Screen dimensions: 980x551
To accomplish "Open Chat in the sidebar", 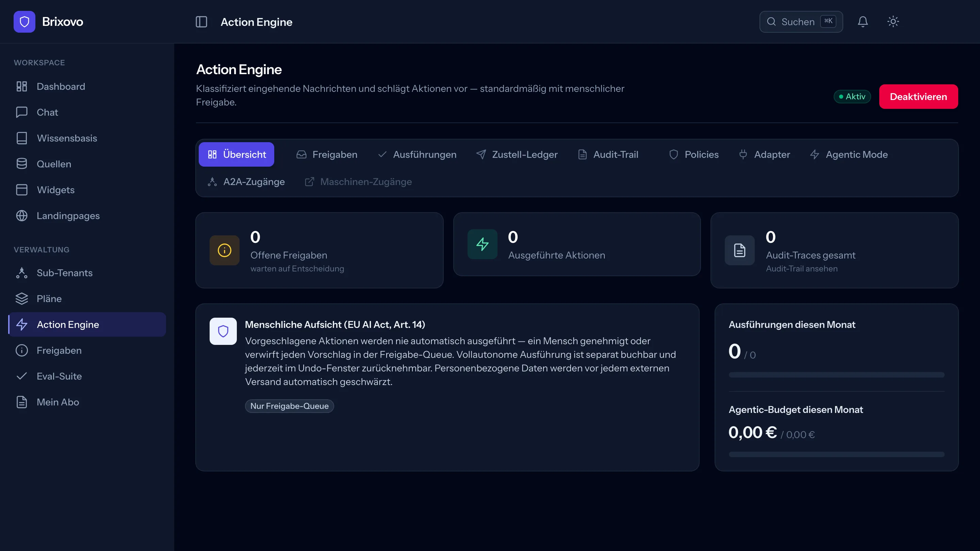I will point(87,112).
